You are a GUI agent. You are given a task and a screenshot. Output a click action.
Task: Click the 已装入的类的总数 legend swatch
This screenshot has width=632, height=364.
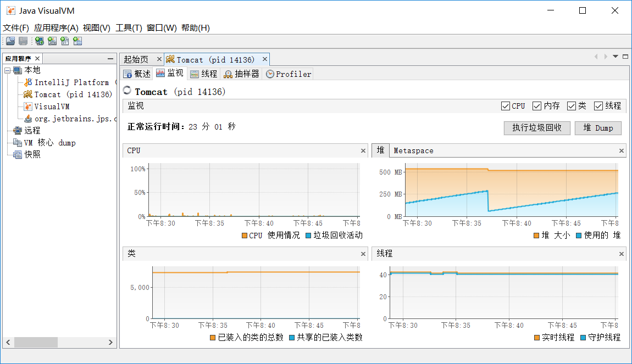(x=213, y=338)
